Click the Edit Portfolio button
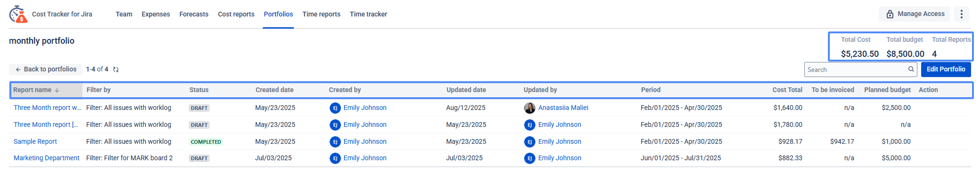The image size is (980, 171). coord(946,70)
